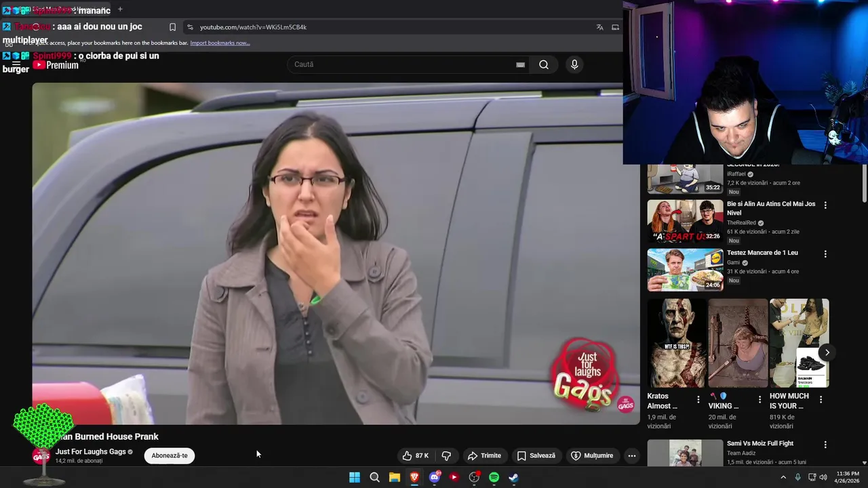Select the youtube.com URL in the address bar

253,27
